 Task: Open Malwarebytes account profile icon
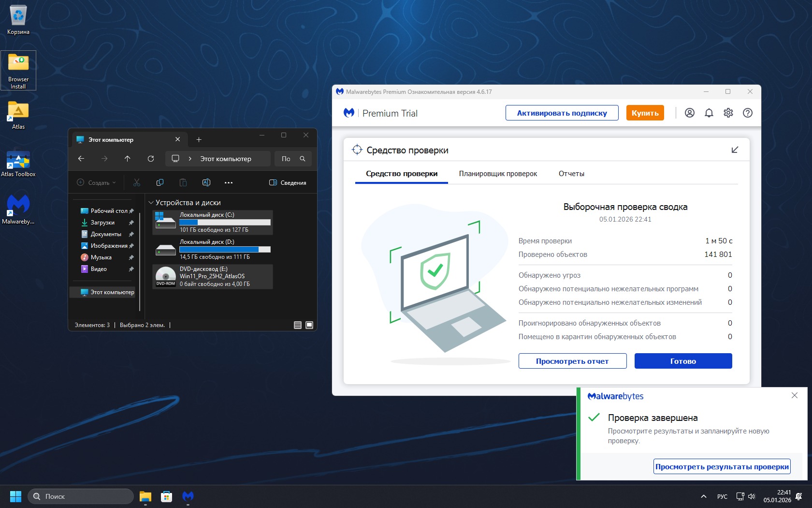[689, 113]
